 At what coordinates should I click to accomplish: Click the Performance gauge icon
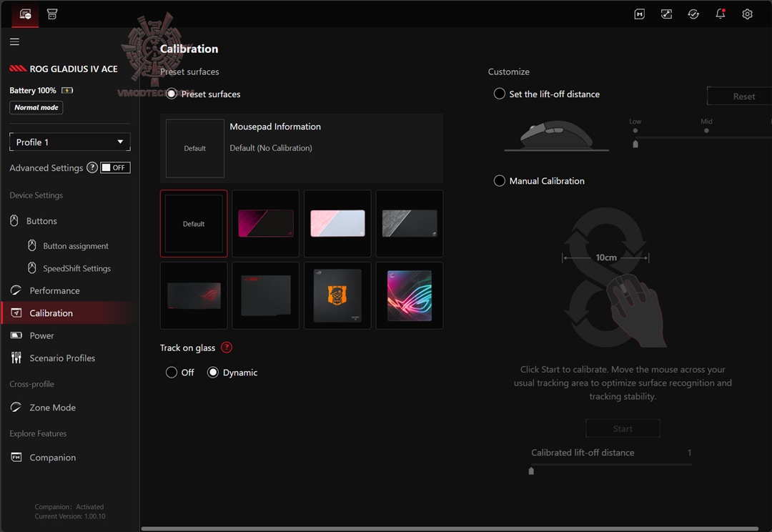[16, 290]
